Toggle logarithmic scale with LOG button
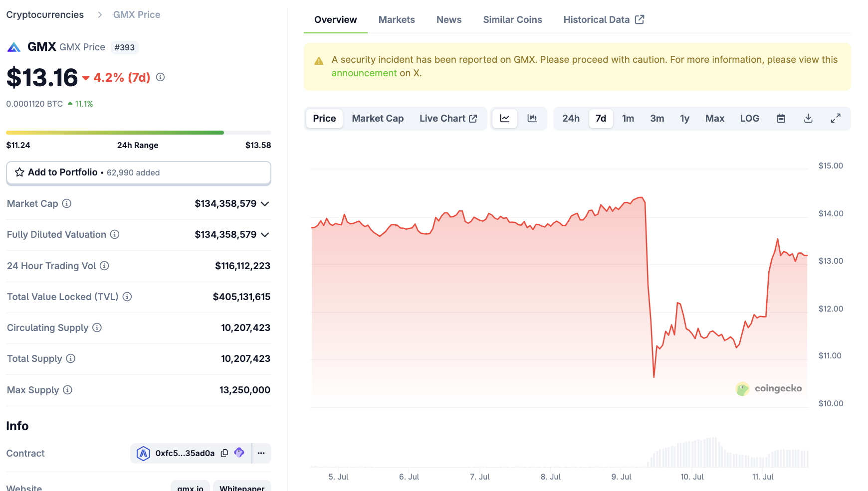The image size is (868, 491). coord(749,119)
